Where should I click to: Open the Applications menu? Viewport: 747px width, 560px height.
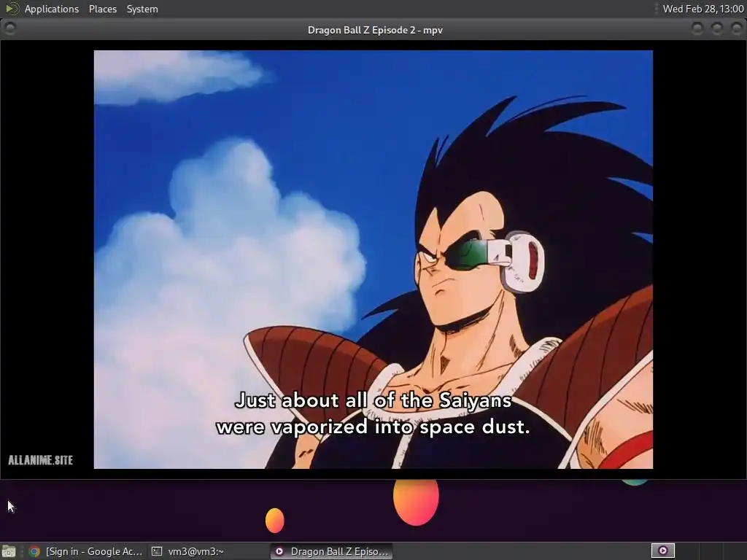(52, 9)
